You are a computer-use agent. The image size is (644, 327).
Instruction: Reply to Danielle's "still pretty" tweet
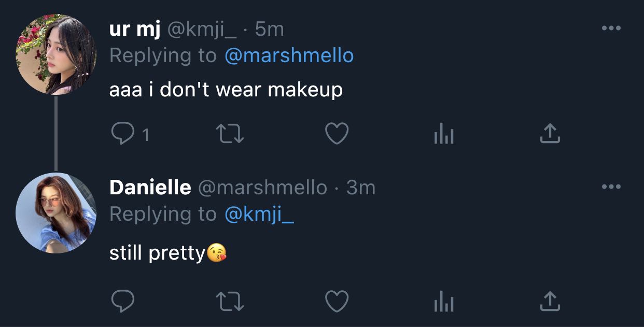click(123, 301)
